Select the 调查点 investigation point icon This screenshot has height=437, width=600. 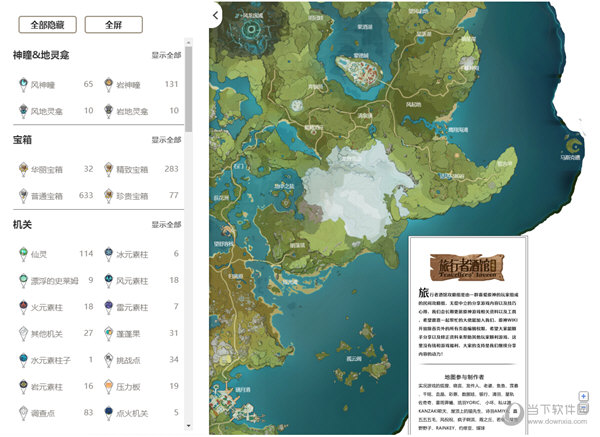tap(23, 413)
